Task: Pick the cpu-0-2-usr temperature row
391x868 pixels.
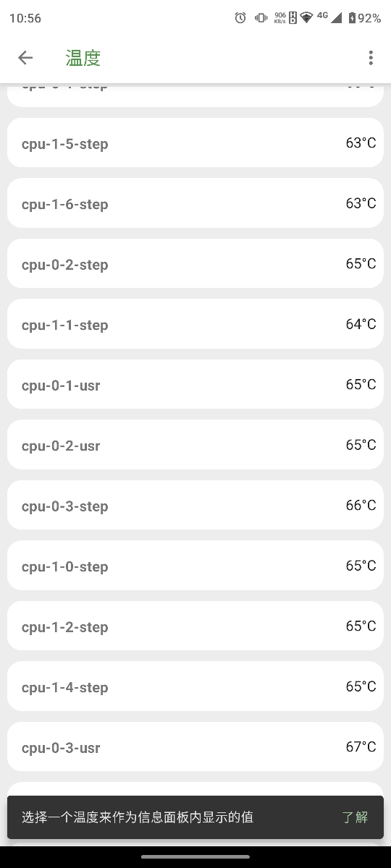Action: tap(195, 446)
